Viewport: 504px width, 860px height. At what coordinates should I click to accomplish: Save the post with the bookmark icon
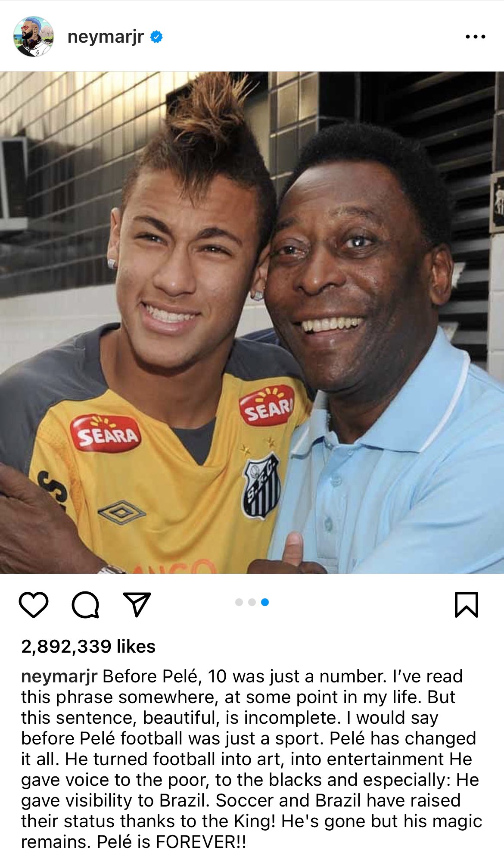467,605
